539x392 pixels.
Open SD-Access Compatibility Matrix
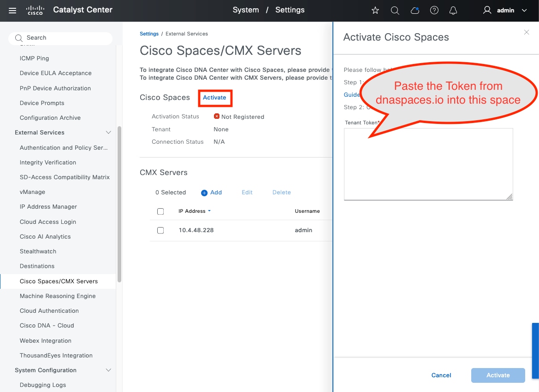pos(65,177)
